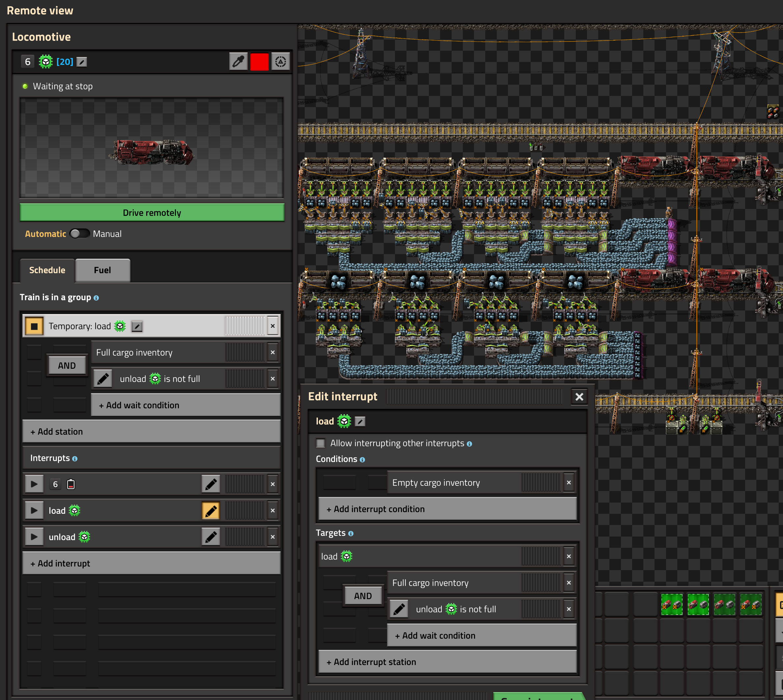The width and height of the screenshot is (783, 700).
Task: Delete interrupt Full cargo inventory wait condition
Action: coord(569,583)
